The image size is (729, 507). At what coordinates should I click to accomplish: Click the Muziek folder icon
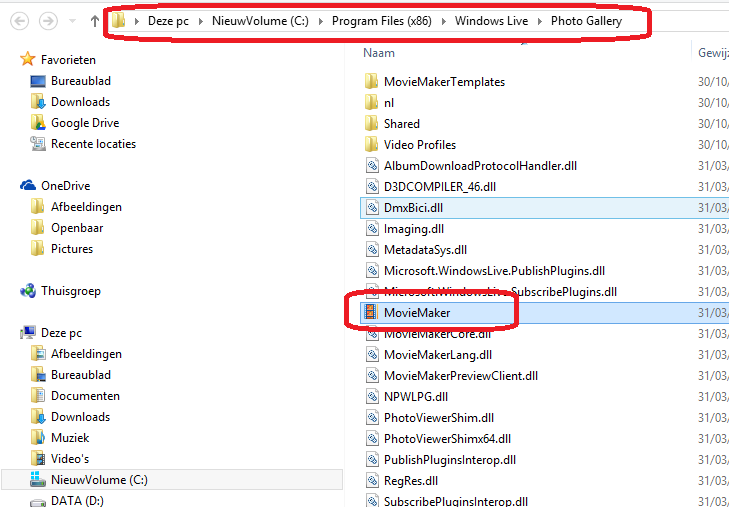coord(38,437)
